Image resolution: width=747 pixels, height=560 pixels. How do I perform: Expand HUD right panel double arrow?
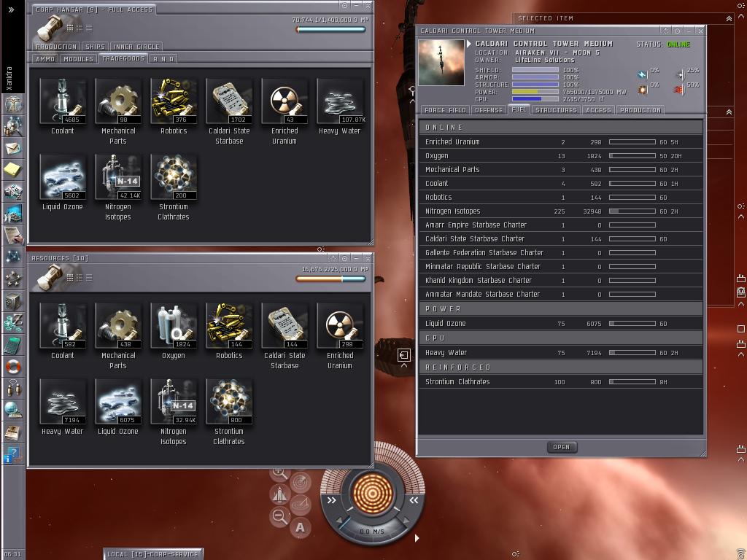(414, 500)
